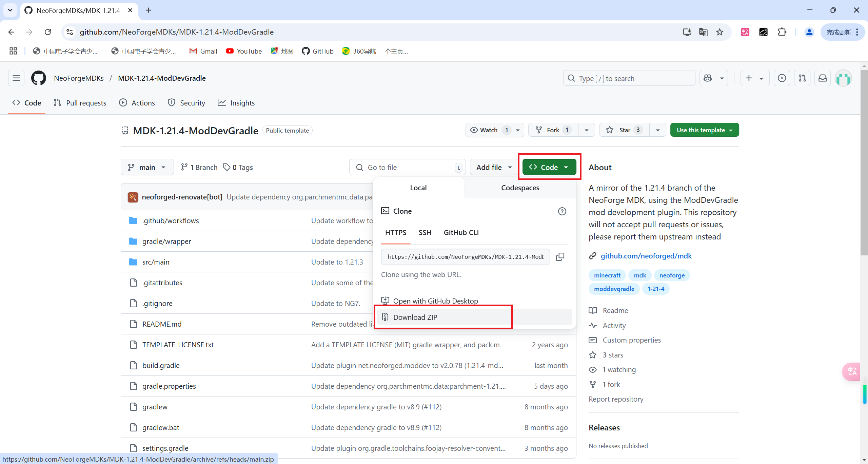Open the gradle/wrapper folder
The width and height of the screenshot is (868, 464).
(x=166, y=241)
